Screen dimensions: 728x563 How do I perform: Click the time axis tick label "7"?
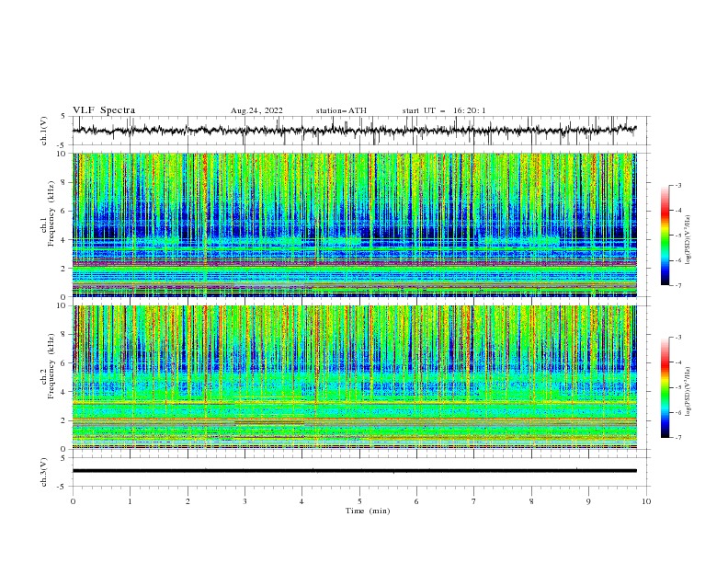tap(474, 501)
